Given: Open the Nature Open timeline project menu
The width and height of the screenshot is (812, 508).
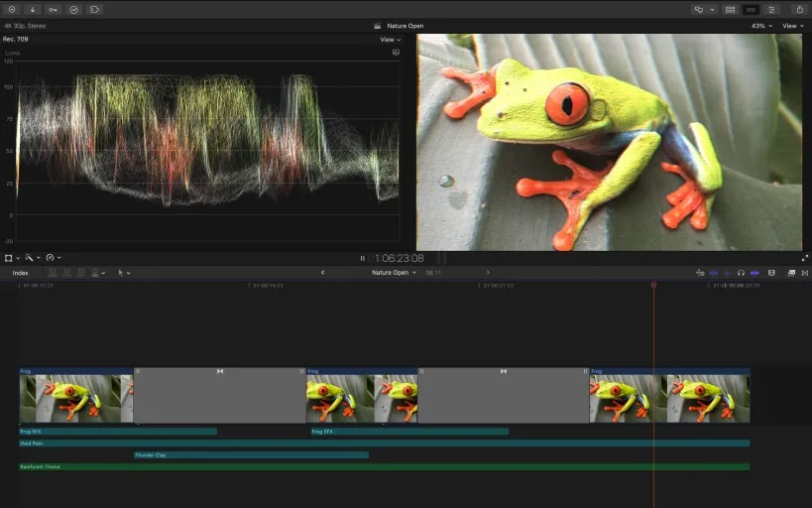Looking at the screenshot, I should tap(394, 273).
